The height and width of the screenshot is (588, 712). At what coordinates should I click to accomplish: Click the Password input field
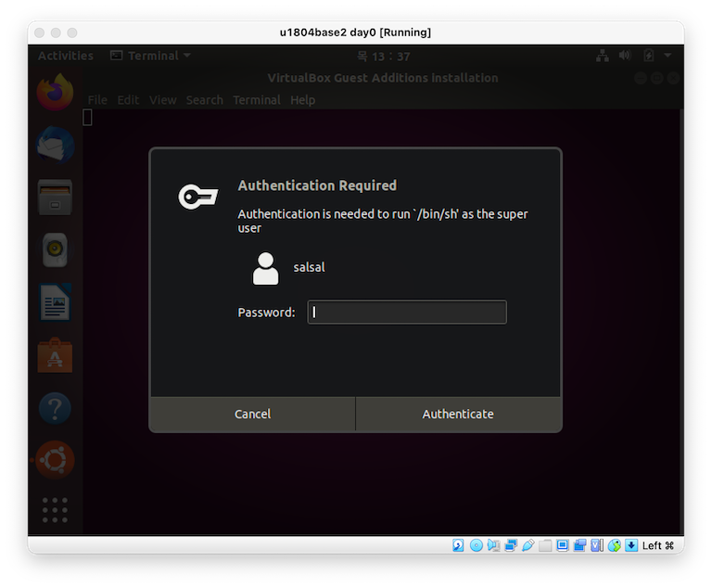[x=407, y=313]
